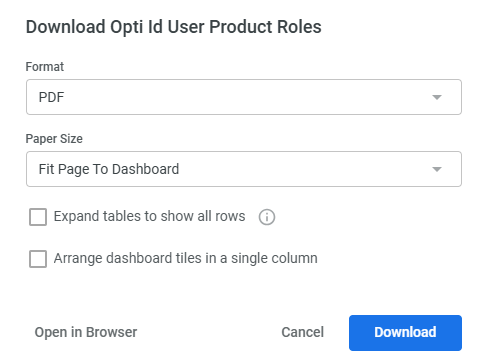Click the info icon beside Expand tables
The height and width of the screenshot is (361, 484).
point(267,217)
